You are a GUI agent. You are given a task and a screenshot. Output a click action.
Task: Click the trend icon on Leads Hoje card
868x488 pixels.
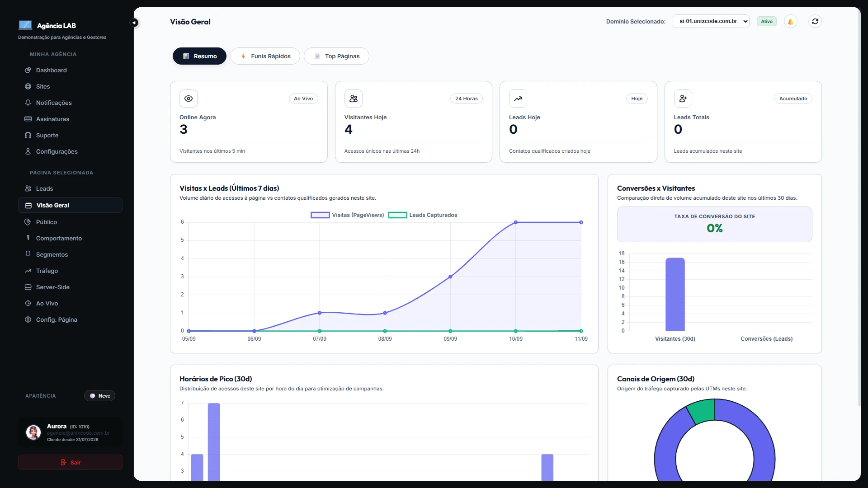click(x=518, y=99)
